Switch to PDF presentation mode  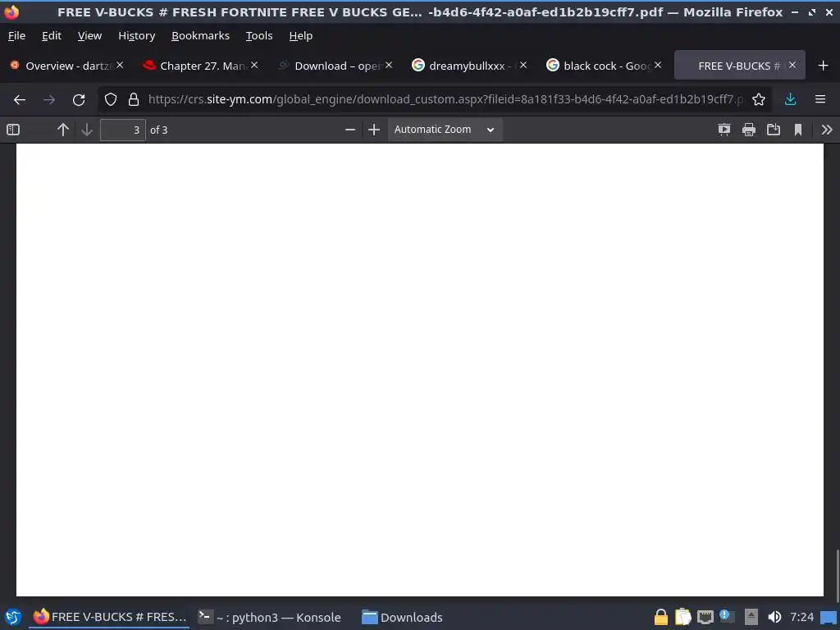pos(724,130)
